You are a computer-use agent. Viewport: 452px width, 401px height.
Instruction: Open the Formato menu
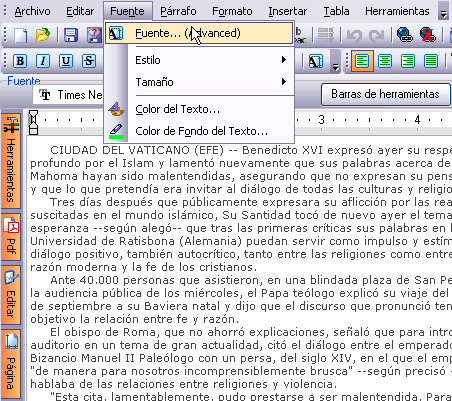tap(232, 11)
